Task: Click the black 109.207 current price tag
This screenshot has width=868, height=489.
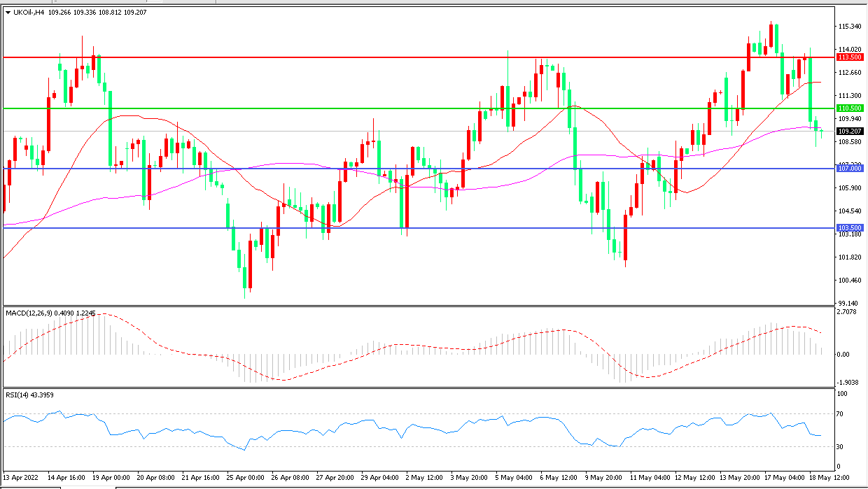Action: click(848, 131)
